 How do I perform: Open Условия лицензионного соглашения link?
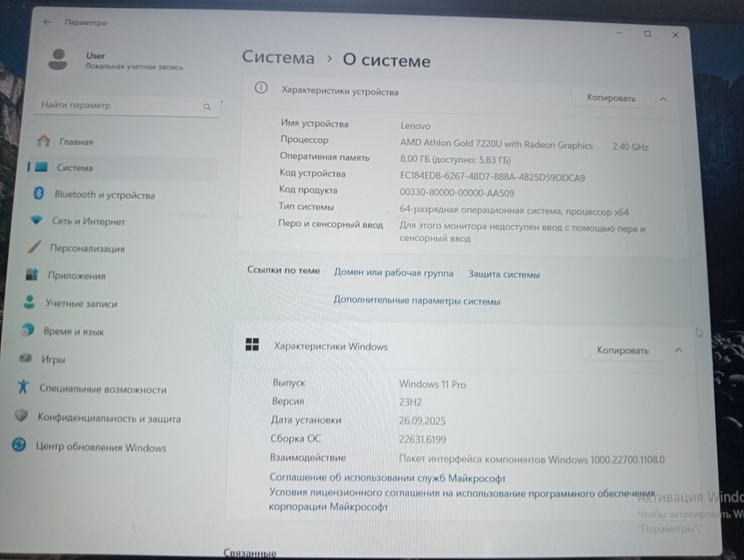[x=461, y=499]
